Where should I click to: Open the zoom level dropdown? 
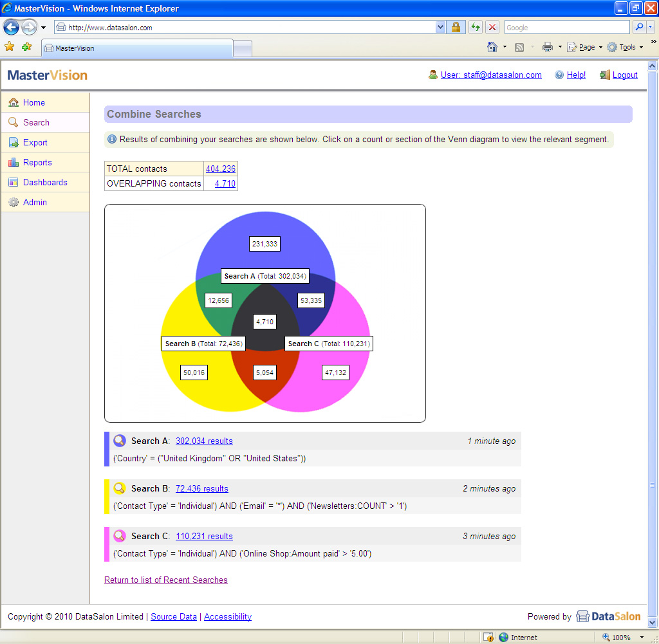[x=642, y=637]
